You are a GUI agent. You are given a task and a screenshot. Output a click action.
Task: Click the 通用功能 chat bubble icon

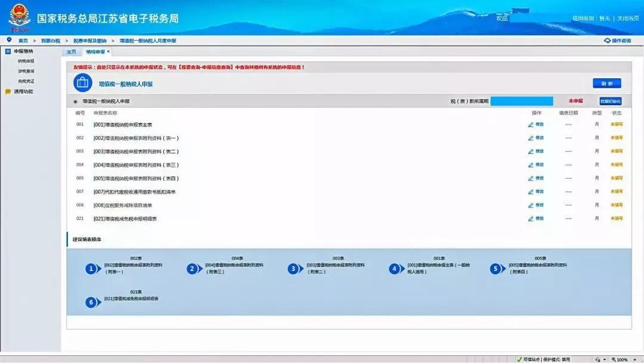pyautogui.click(x=8, y=91)
